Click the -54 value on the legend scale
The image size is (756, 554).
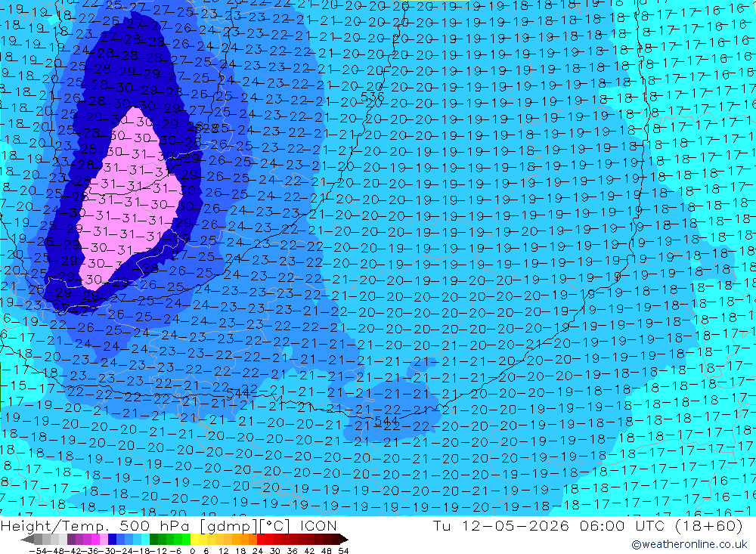pos(38,551)
